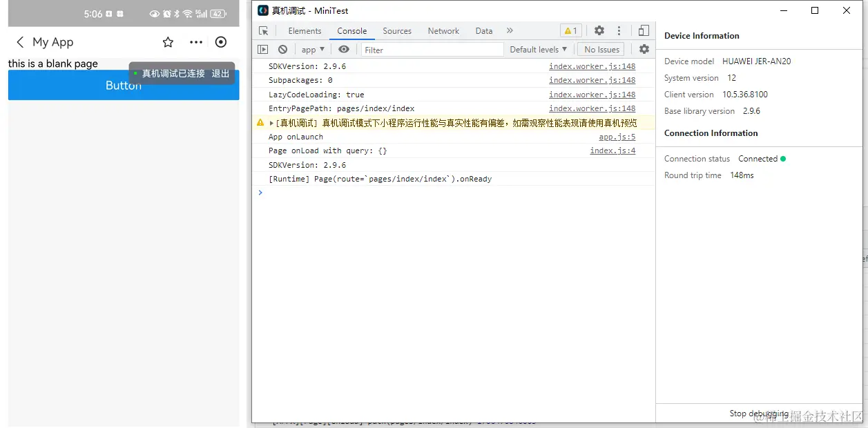Open index.worker.js:148 link beside Subpackages

click(x=592, y=81)
